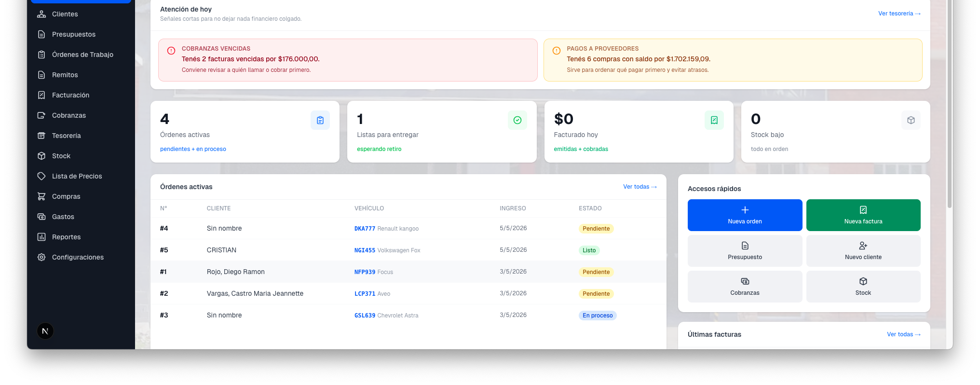The width and height of the screenshot is (980, 385).
Task: Open Reportes in the sidebar
Action: click(x=81, y=237)
